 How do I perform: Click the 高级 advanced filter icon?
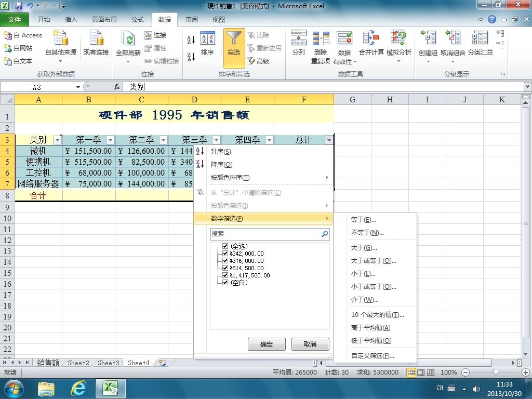click(x=251, y=61)
